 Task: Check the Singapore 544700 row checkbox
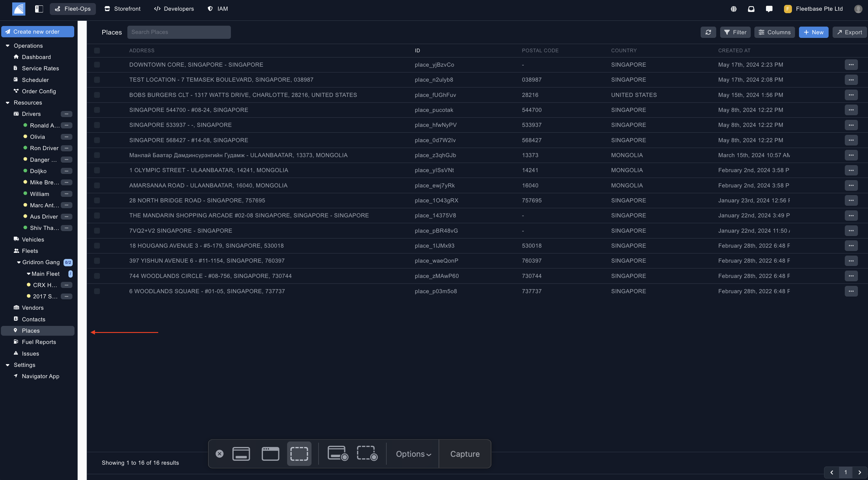pos(97,110)
